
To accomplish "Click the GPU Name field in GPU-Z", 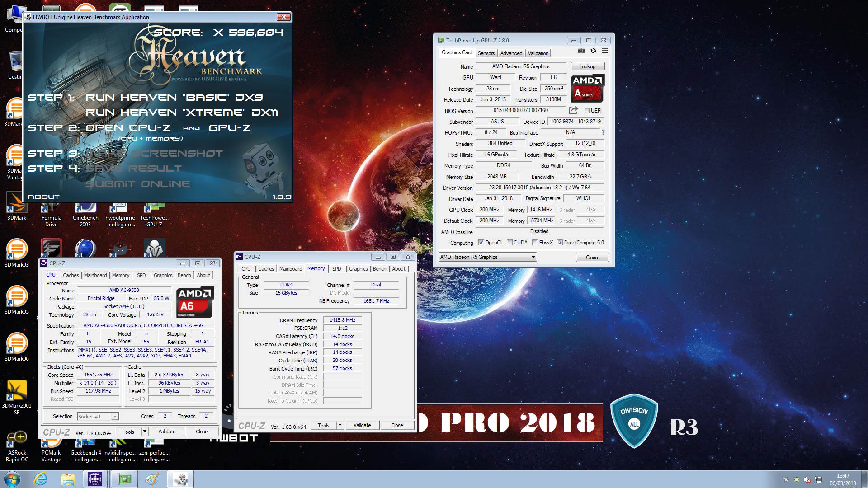I will [521, 66].
